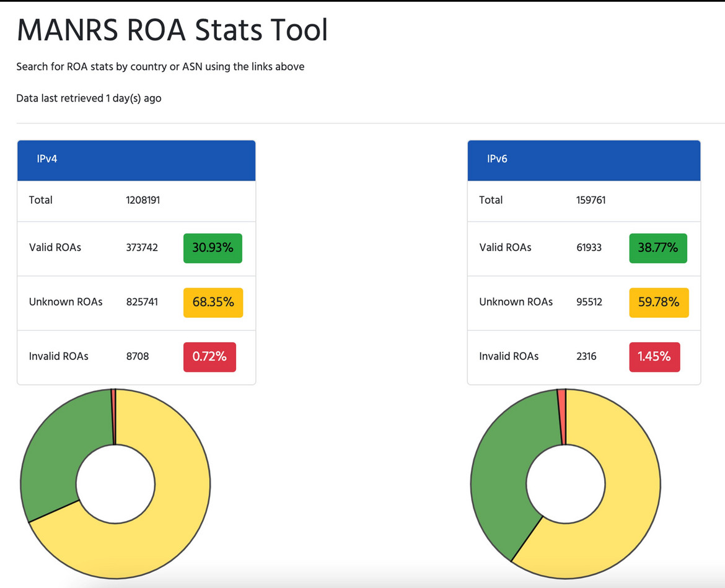725x588 pixels.
Task: Click the MANRS ROA Stats Tool heading
Action: pyautogui.click(x=172, y=30)
